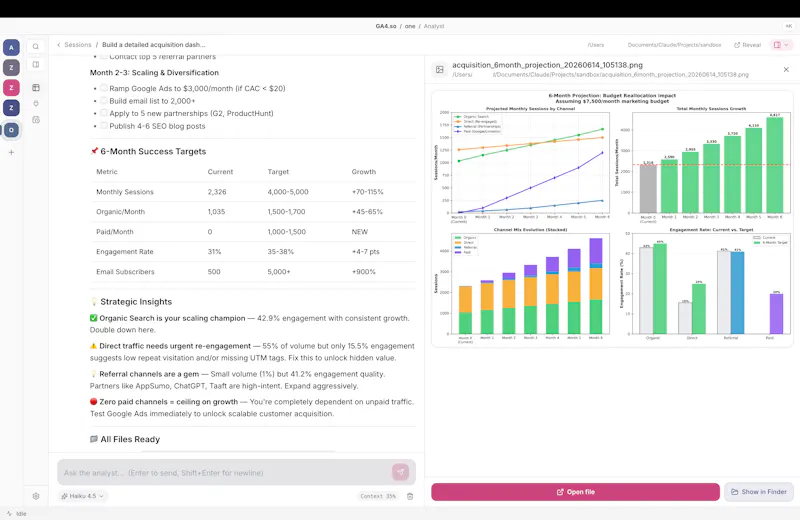Click Show in Finder button

(x=759, y=492)
